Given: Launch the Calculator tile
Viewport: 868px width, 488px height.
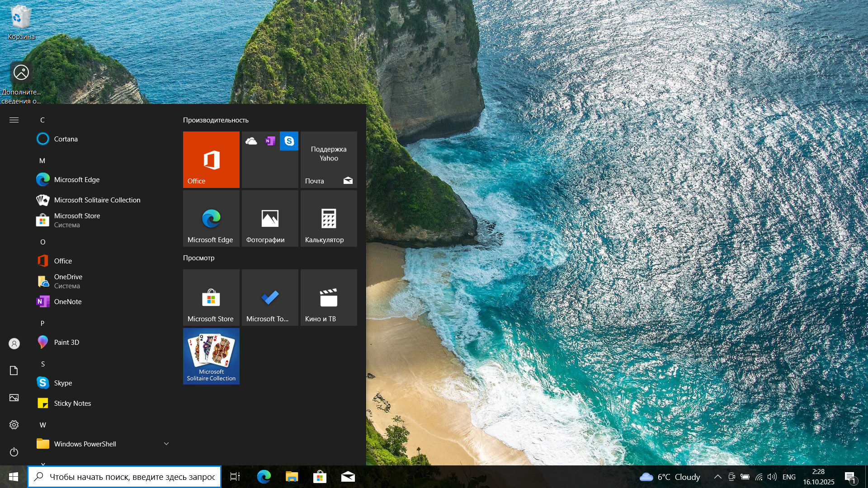Looking at the screenshot, I should [329, 218].
